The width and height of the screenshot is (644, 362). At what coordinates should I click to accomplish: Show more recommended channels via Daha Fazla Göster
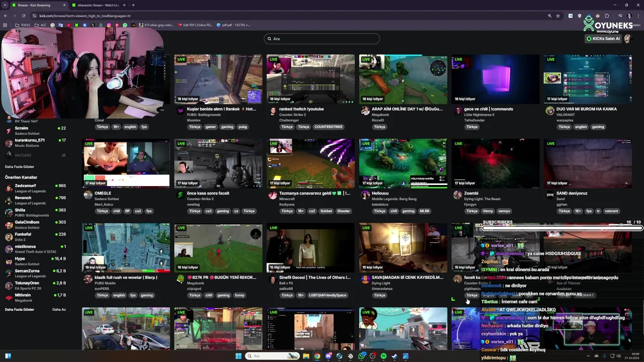(20, 309)
